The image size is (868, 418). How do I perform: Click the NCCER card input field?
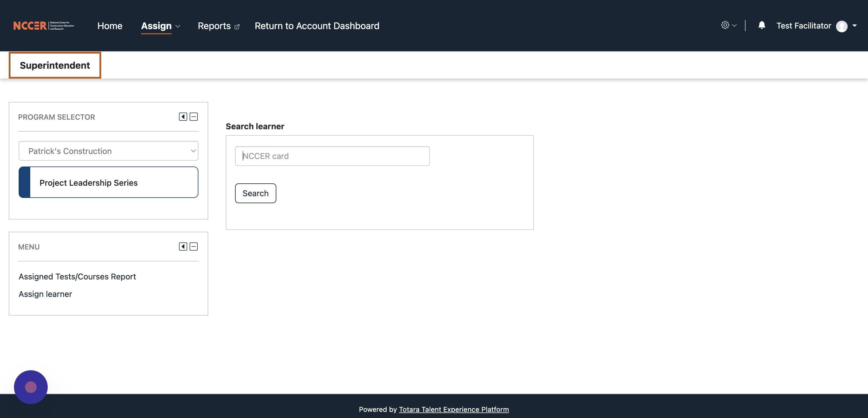pos(332,156)
